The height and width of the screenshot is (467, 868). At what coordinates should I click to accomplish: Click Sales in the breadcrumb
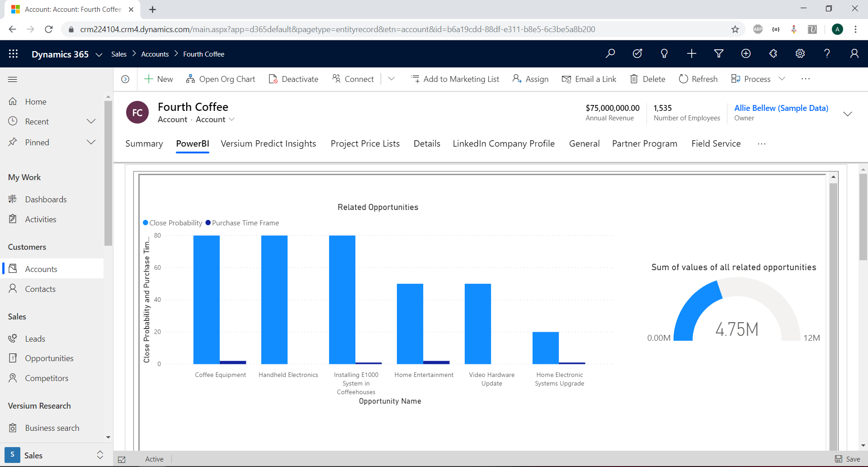pyautogui.click(x=119, y=54)
